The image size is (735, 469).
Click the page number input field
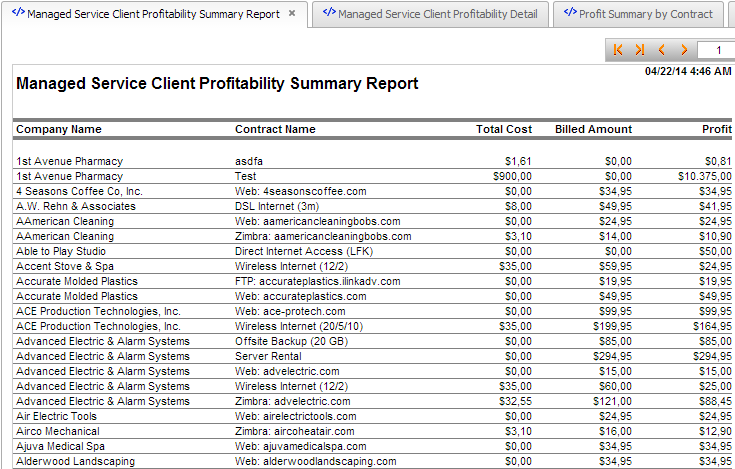tap(716, 50)
